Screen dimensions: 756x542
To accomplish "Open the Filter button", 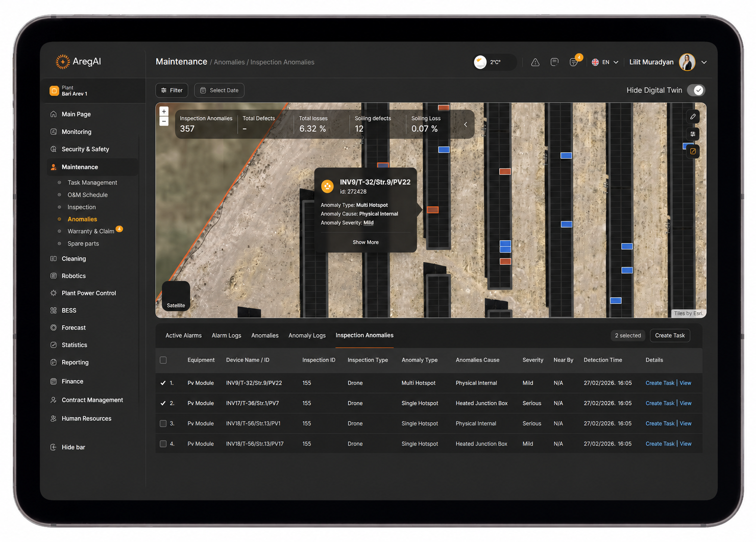I will 172,90.
